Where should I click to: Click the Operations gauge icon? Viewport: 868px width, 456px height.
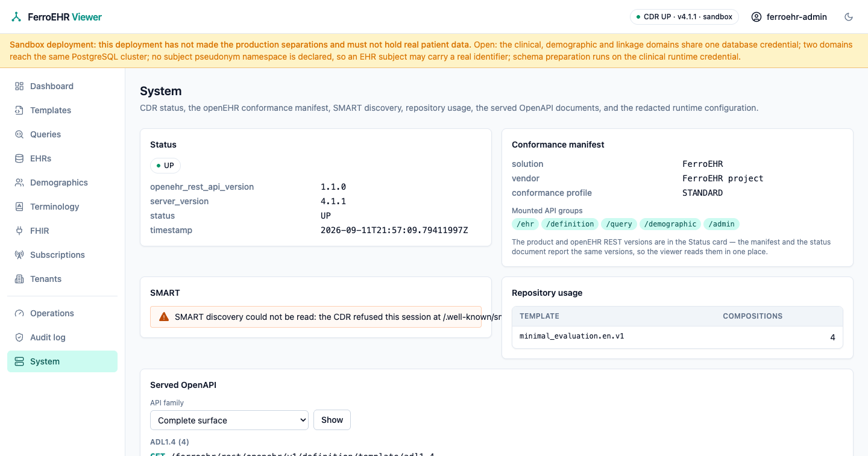coord(19,313)
